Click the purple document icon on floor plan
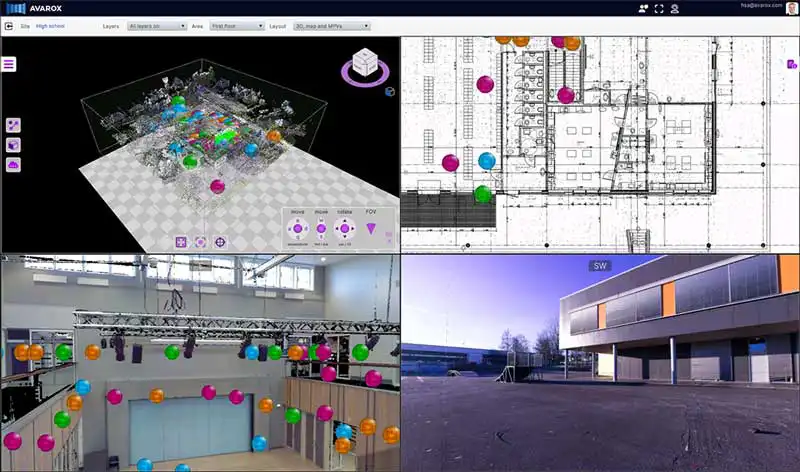Screen dimensions: 800x472 [791, 64]
